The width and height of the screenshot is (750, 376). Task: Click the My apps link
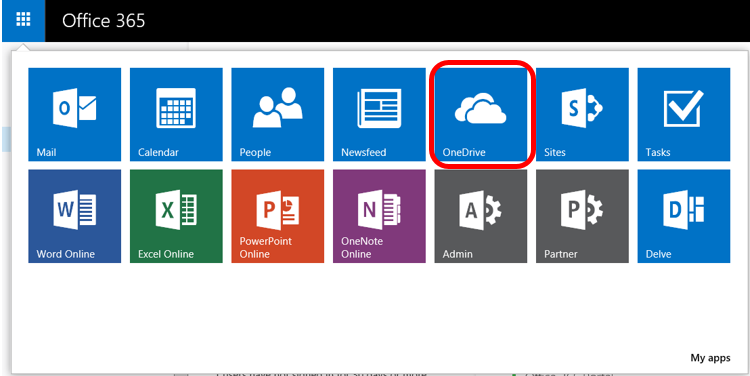coord(710,358)
